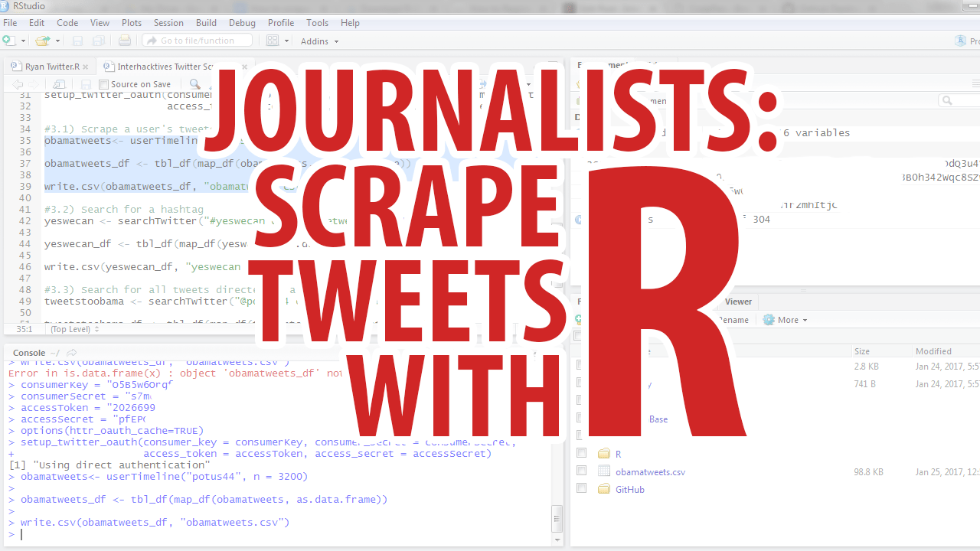Click the Save current document icon
This screenshot has height=551, width=980.
click(x=77, y=41)
